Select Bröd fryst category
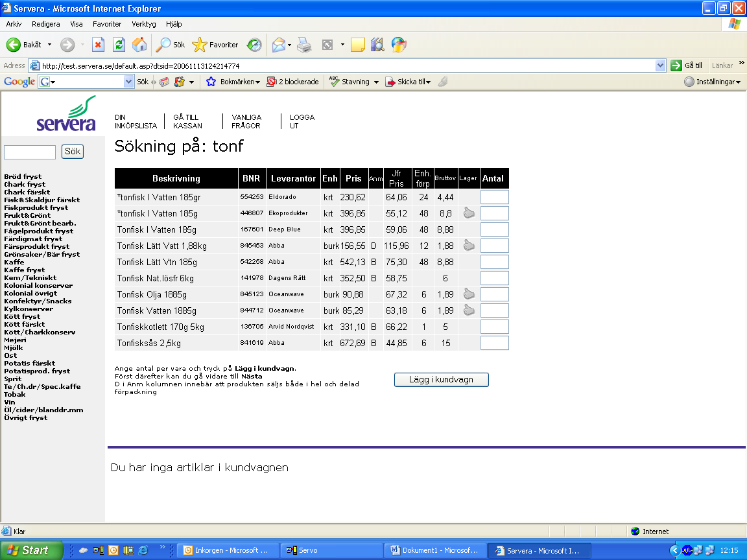 [23, 177]
